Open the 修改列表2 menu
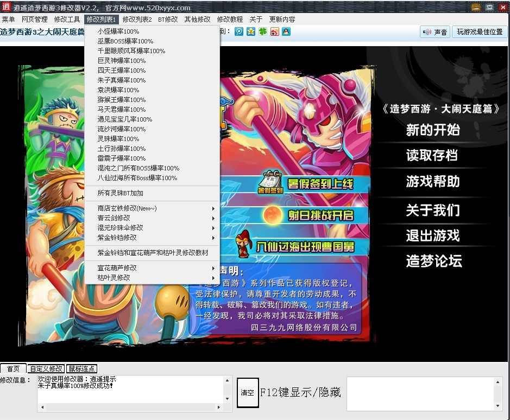Image resolution: width=510 pixels, height=420 pixels. (137, 20)
